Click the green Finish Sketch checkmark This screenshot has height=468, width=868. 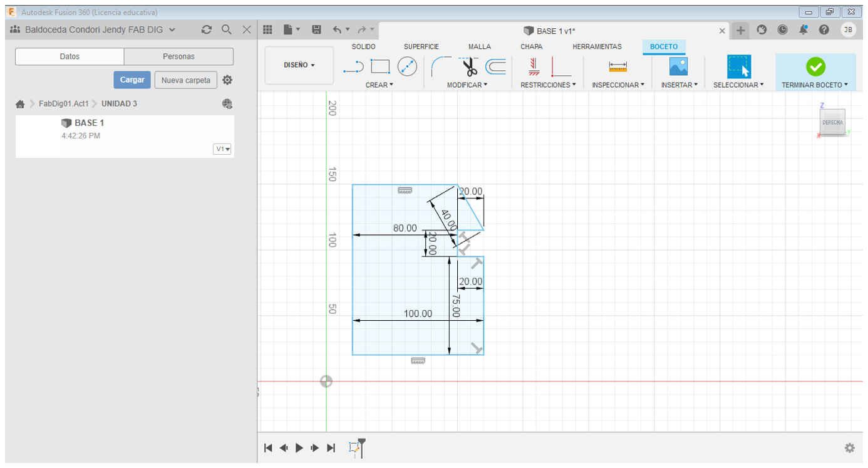point(815,66)
